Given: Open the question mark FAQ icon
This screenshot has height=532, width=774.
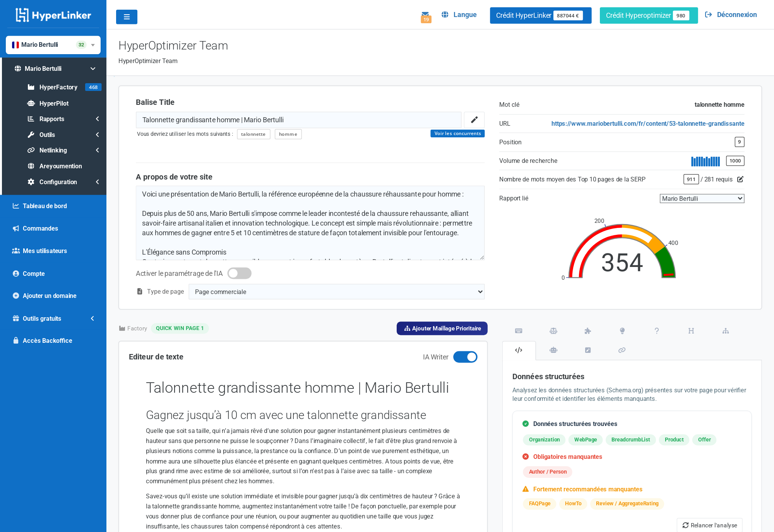Looking at the screenshot, I should click(x=656, y=331).
